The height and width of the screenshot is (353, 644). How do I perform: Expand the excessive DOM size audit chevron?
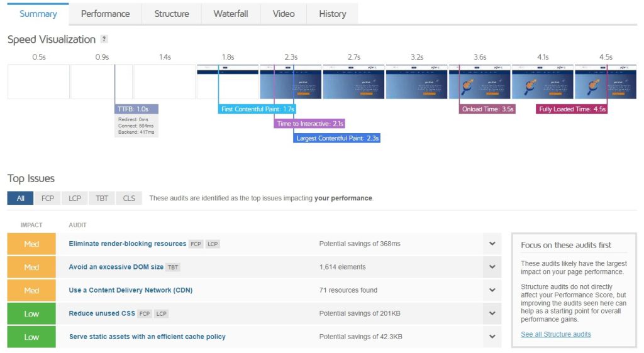pos(492,267)
